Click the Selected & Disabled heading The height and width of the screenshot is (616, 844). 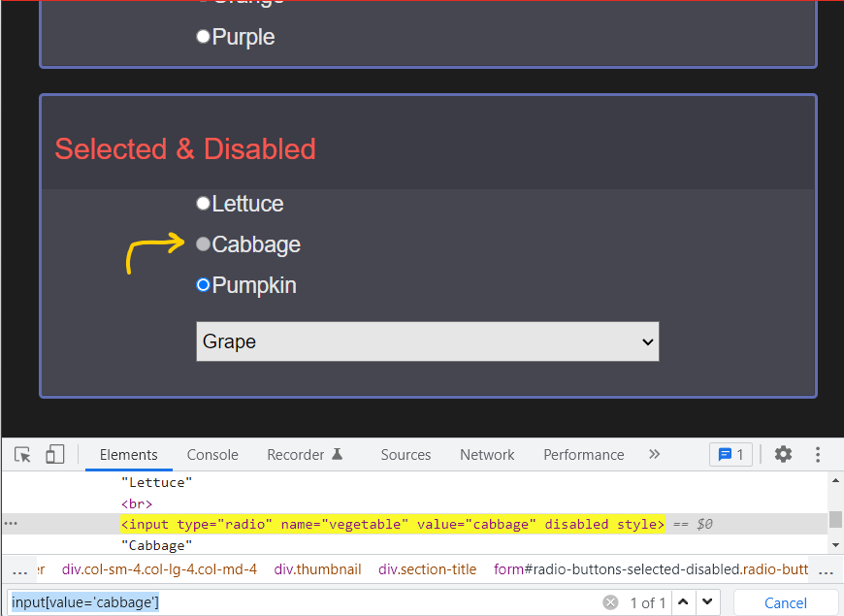(x=185, y=149)
